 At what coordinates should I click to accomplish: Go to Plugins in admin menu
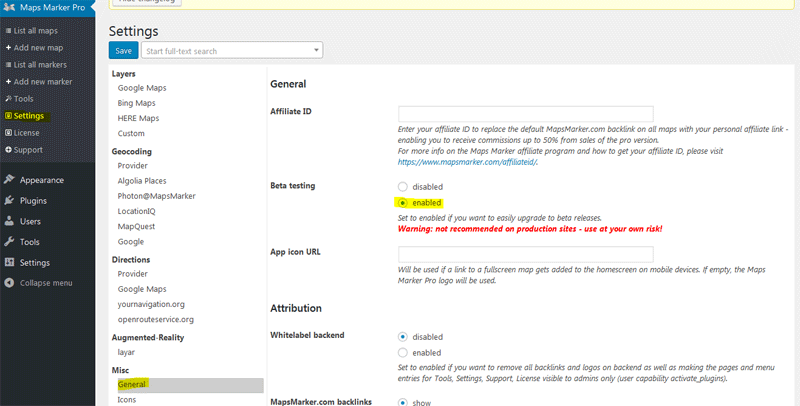tap(33, 200)
